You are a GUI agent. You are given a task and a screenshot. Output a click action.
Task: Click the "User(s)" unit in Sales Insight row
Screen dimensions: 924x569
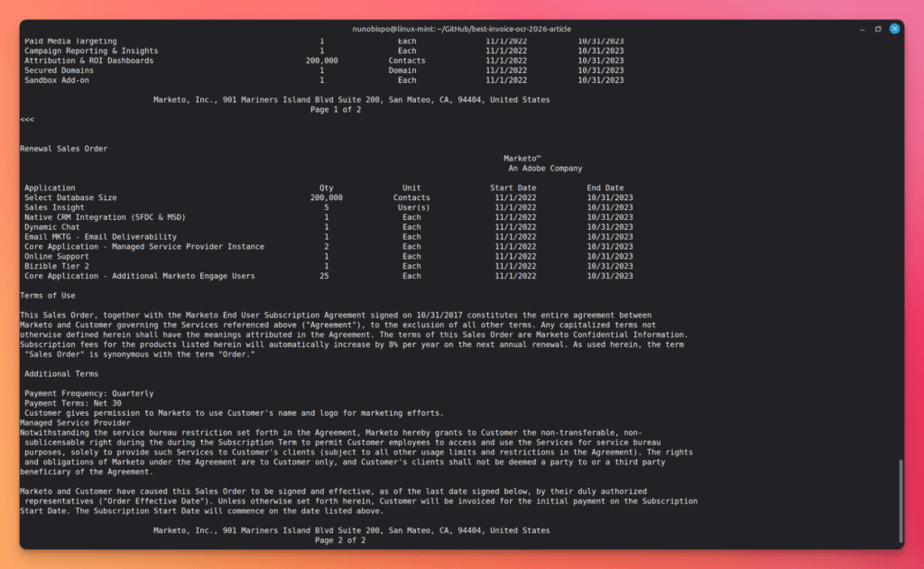413,207
